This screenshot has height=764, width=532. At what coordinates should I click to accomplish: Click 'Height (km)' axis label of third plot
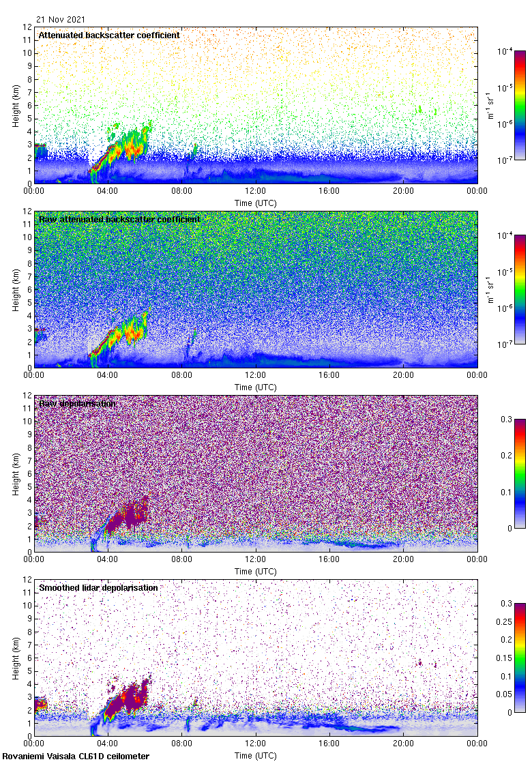pos(16,473)
